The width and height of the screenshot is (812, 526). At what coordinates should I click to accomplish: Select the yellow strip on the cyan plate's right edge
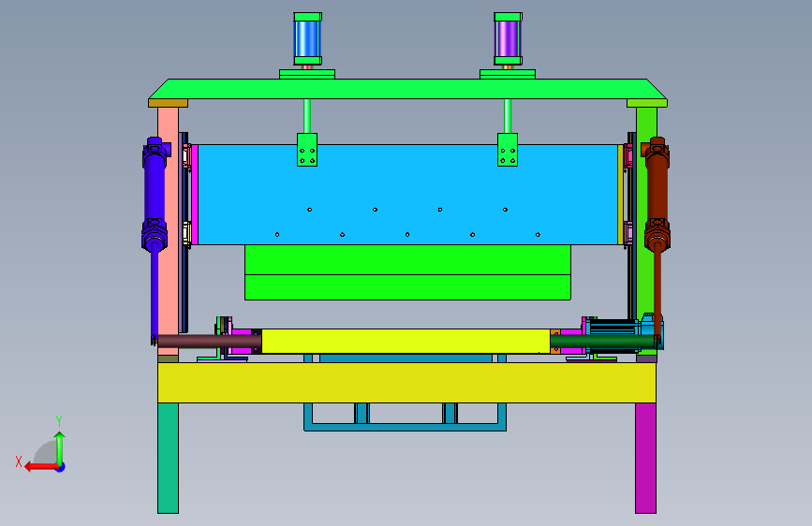pos(620,194)
